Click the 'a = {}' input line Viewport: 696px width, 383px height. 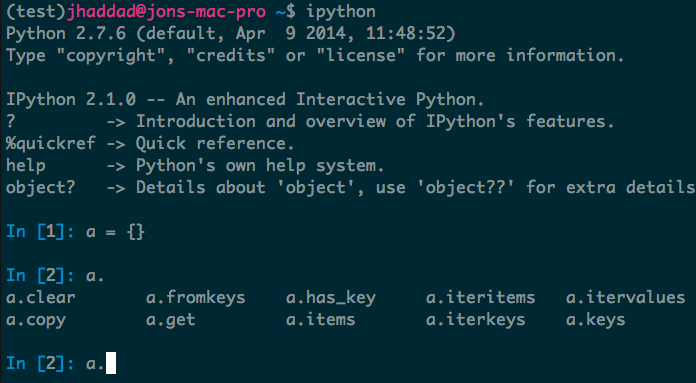click(115, 232)
